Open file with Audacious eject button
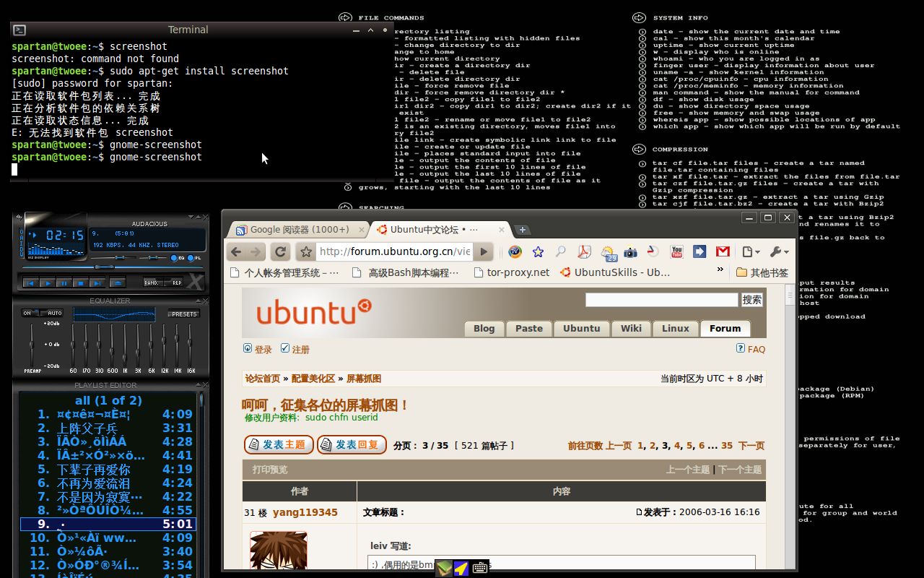 coord(118,282)
